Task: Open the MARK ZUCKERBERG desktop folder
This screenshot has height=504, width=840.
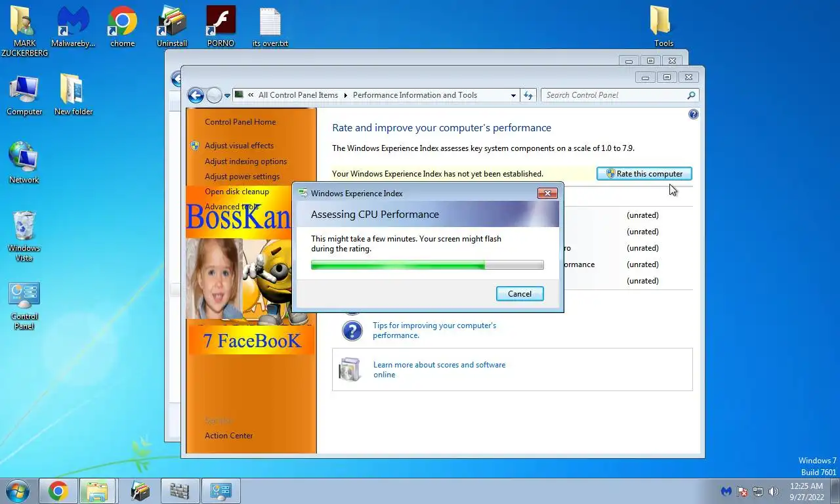Action: click(24, 30)
